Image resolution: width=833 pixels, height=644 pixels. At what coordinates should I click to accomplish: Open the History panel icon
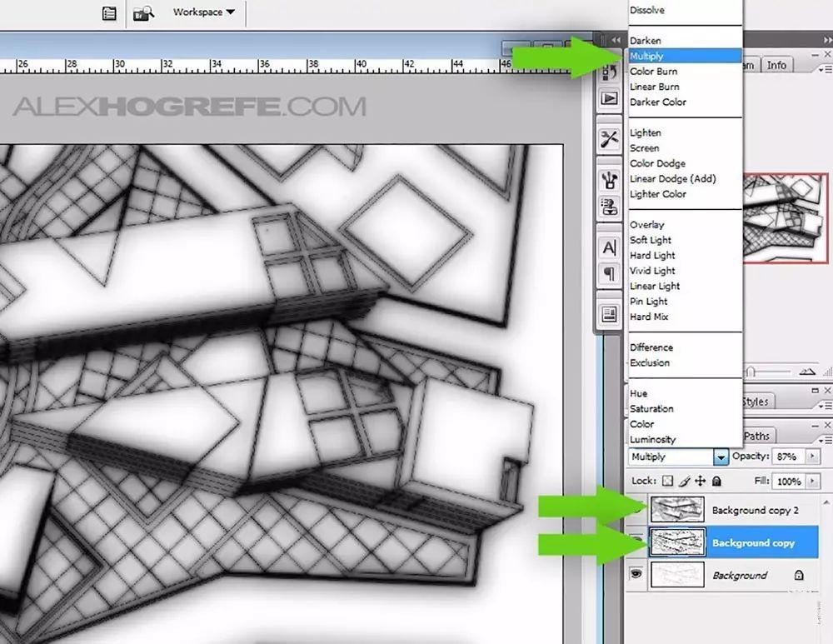pos(610,73)
